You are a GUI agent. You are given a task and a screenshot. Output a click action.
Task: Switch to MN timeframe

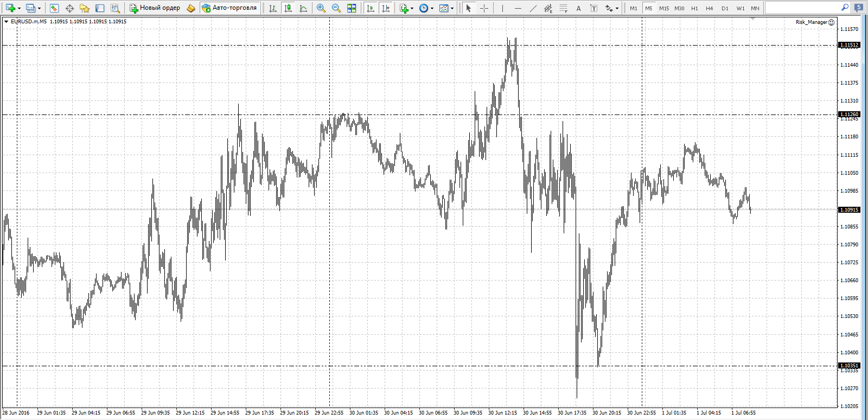pyautogui.click(x=755, y=8)
